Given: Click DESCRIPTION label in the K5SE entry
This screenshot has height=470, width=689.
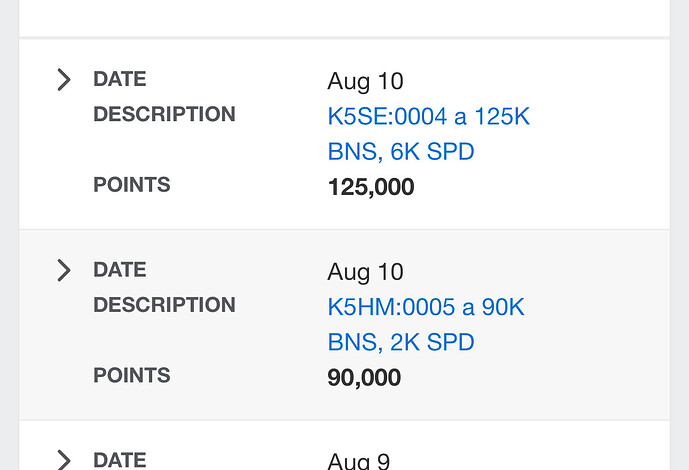Looking at the screenshot, I should pos(164,114).
